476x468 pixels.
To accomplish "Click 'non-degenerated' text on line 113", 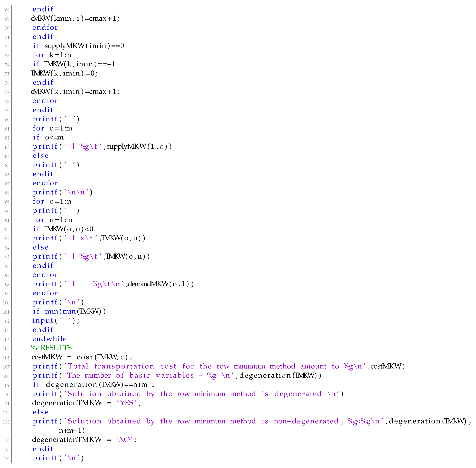I will 306,421.
